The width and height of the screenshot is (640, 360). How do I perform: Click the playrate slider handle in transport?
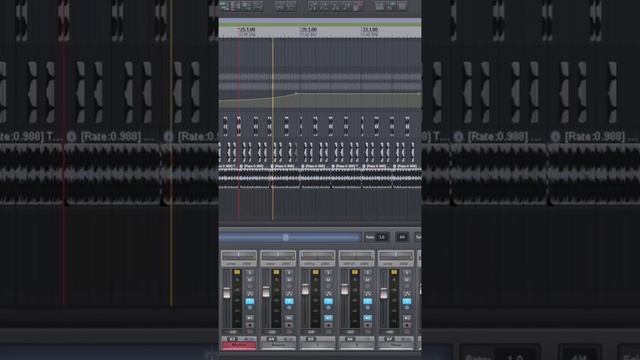(286, 237)
